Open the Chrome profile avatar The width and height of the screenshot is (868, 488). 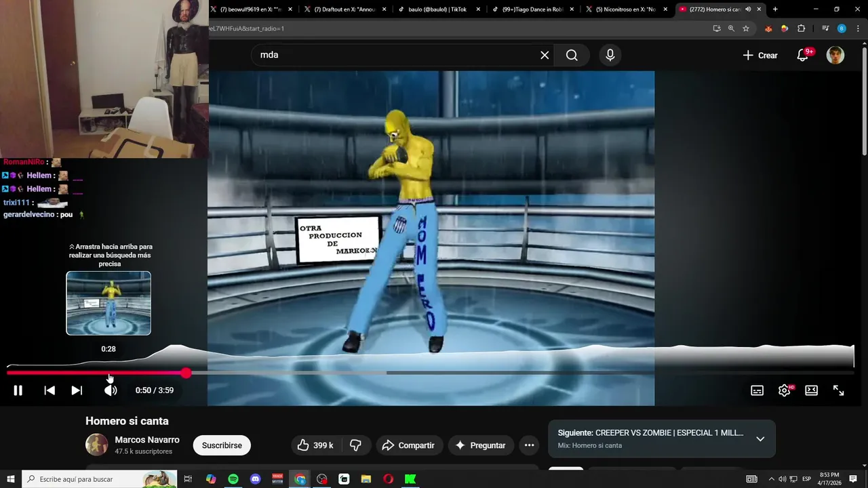tap(842, 28)
